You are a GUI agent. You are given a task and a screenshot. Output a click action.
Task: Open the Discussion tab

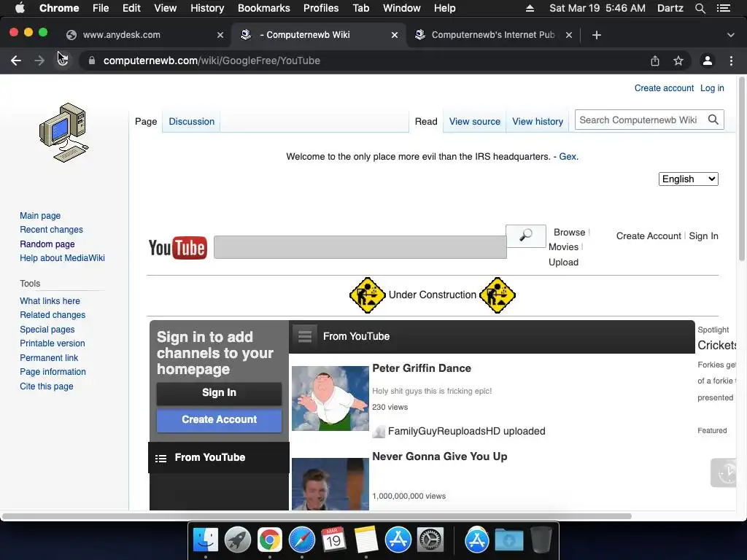pyautogui.click(x=192, y=122)
